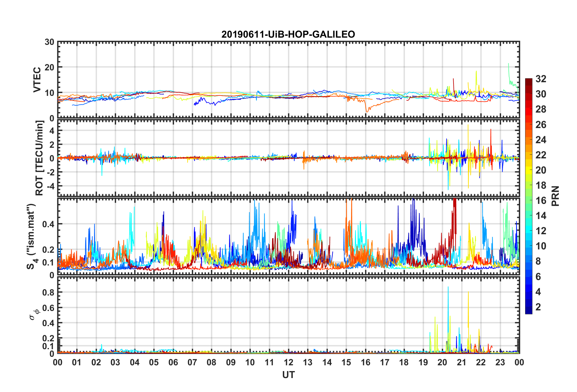Click sigma phi y-axis tick 0.8
This screenshot has height=392, width=577.
(48, 292)
